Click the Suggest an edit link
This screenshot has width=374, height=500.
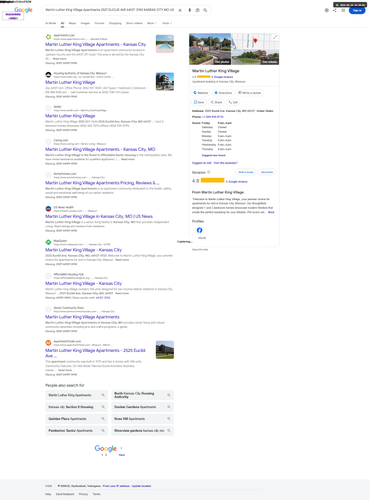click(x=202, y=163)
